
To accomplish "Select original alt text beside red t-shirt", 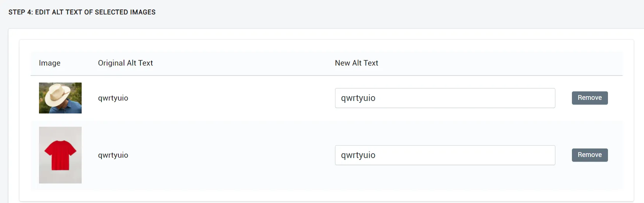I will click(113, 155).
